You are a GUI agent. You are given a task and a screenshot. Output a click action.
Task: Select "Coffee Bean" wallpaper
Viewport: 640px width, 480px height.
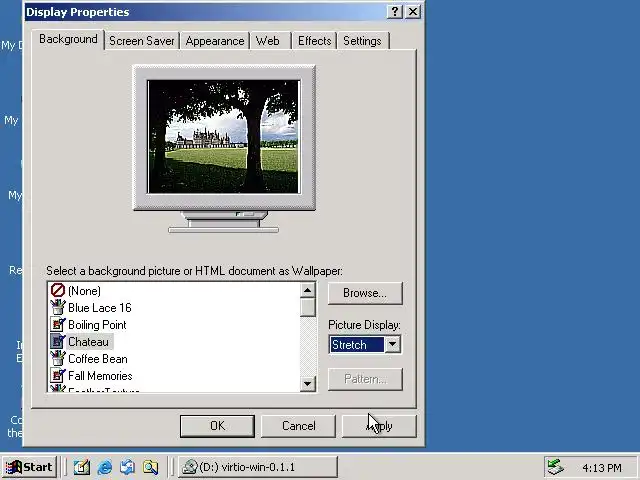click(98, 359)
